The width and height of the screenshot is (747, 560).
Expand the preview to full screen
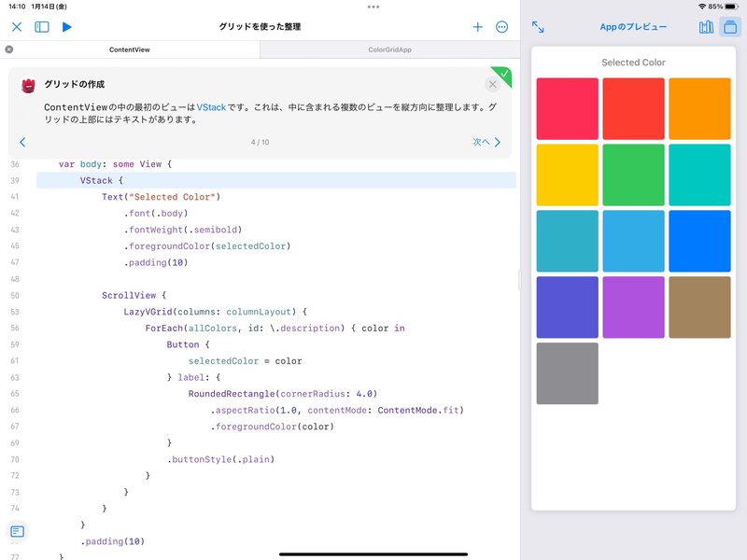tap(538, 27)
